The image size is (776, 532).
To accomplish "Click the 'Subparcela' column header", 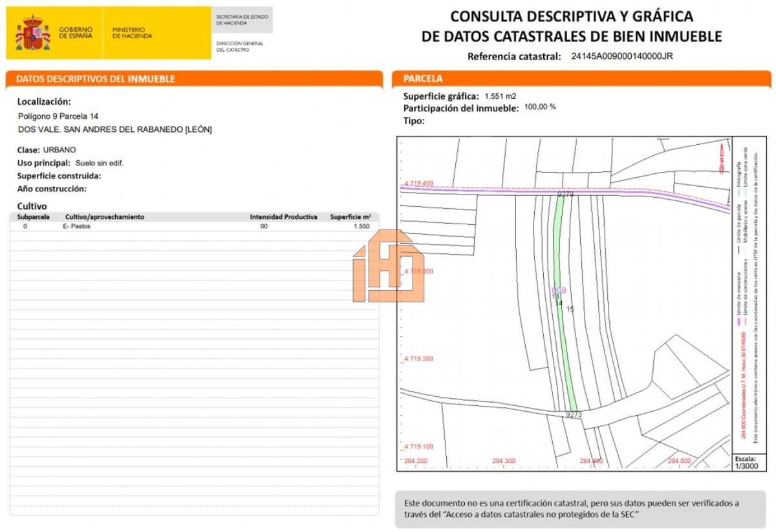I will point(33,217).
